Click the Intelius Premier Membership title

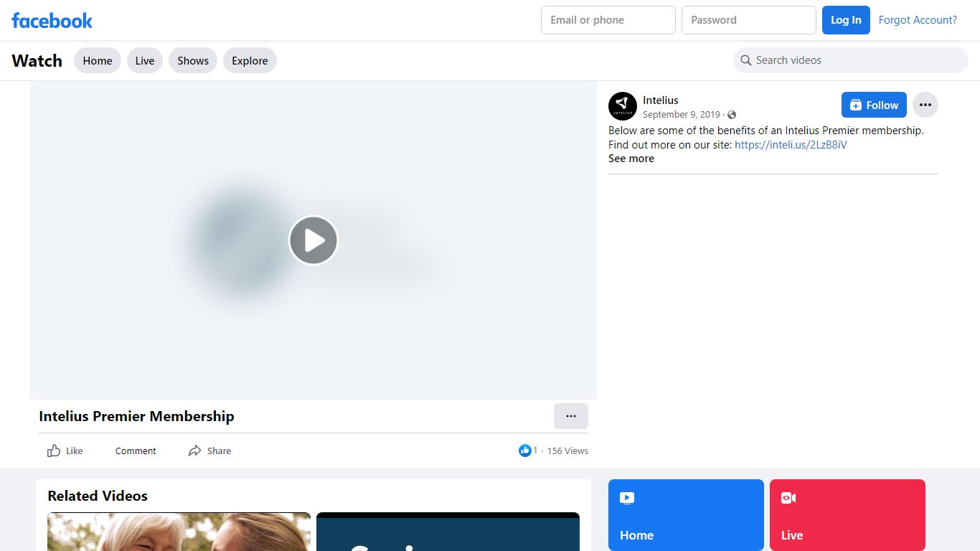coord(136,416)
